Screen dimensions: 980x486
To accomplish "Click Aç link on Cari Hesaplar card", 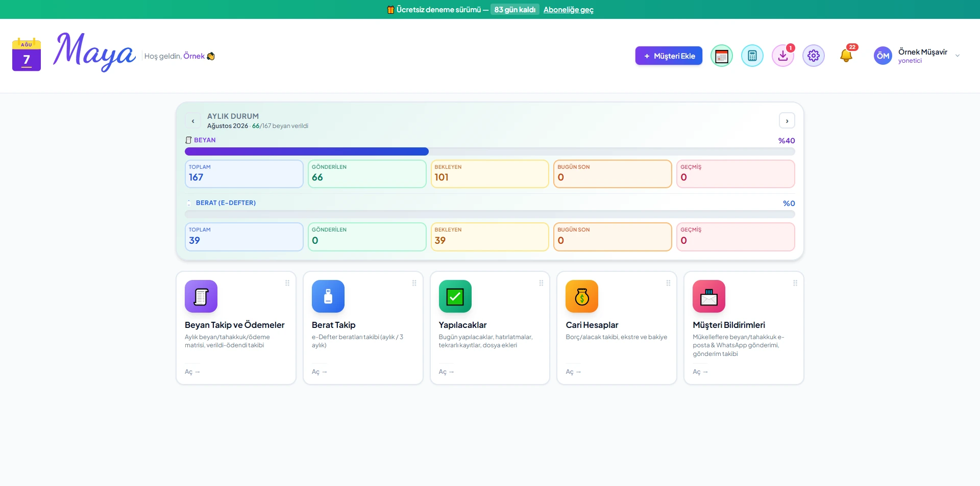I will (573, 372).
